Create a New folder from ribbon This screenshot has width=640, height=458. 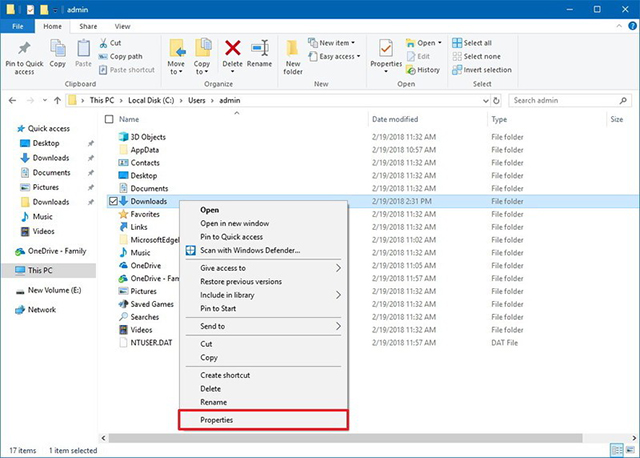pos(293,57)
